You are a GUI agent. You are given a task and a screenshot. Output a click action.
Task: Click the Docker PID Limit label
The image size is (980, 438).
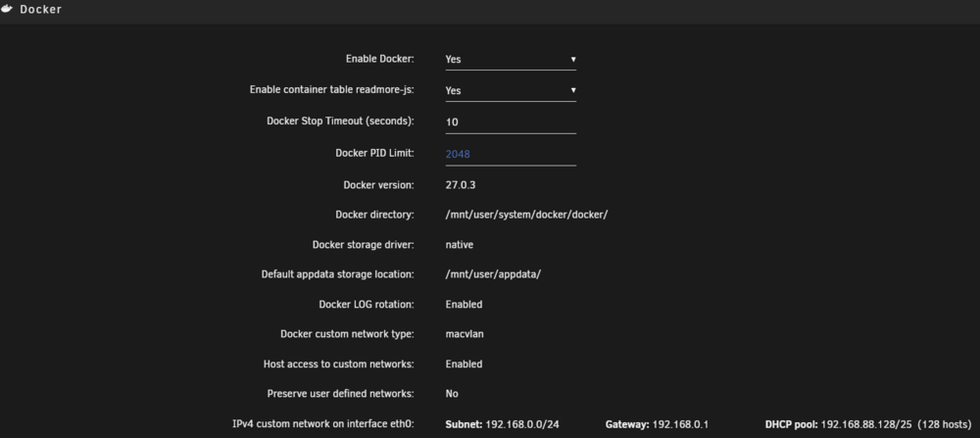375,153
